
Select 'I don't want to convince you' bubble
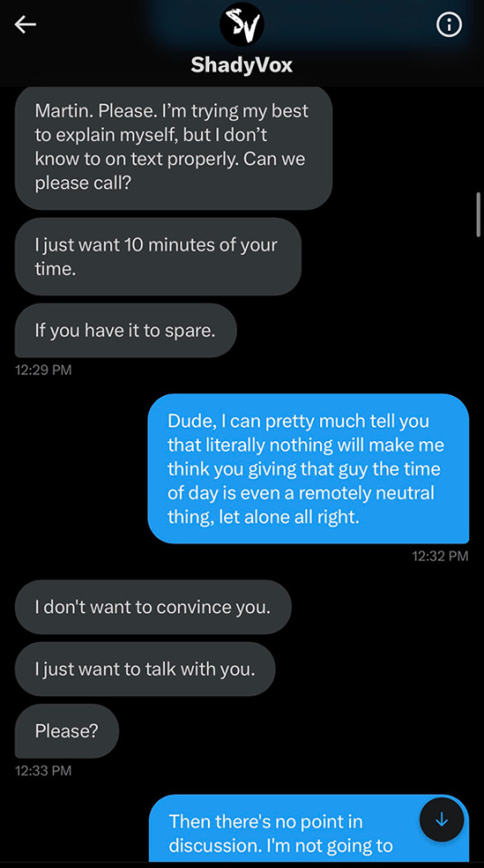153,607
